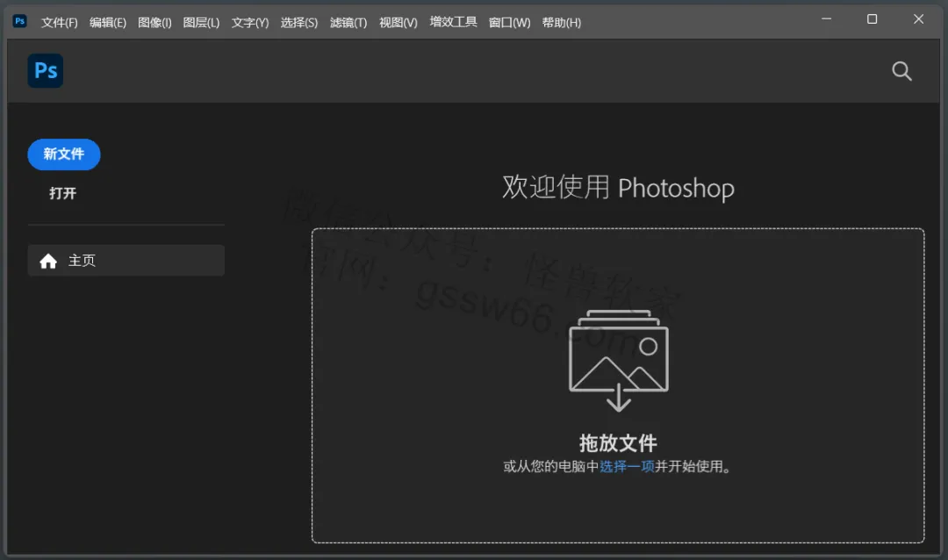The image size is (948, 560).
Task: Click the 新文件 button
Action: 63,154
